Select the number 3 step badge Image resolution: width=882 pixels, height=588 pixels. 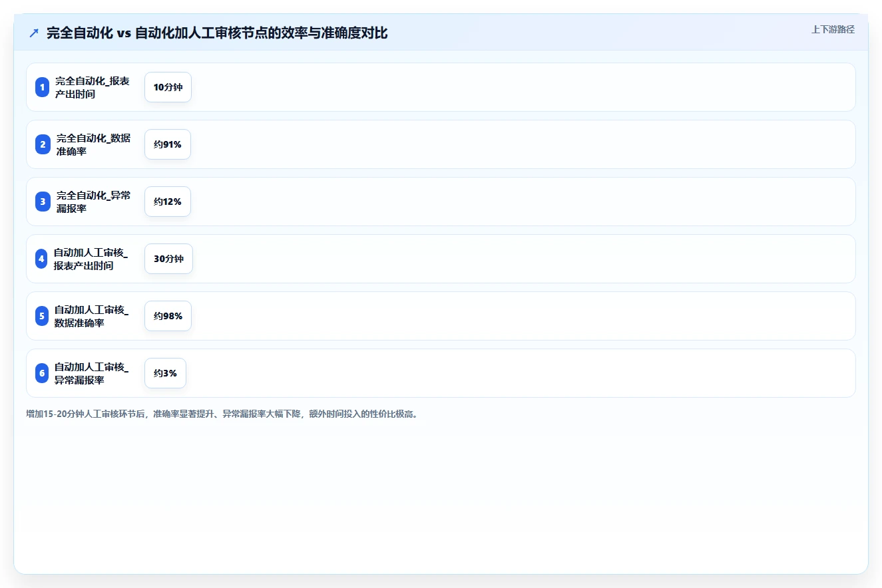[43, 202]
